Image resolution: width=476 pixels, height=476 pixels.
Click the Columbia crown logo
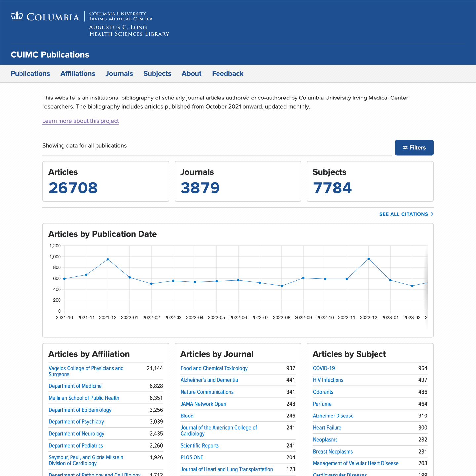tap(17, 16)
